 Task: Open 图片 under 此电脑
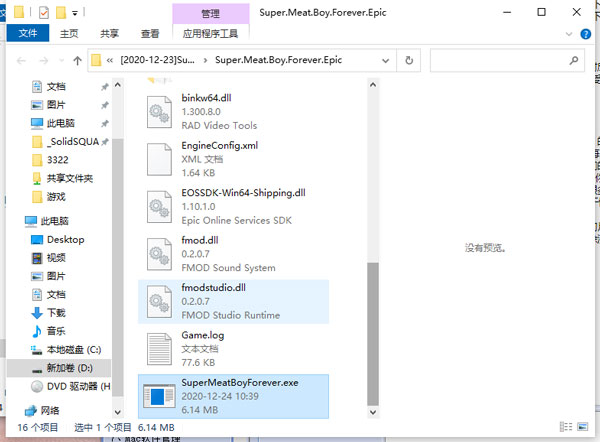tap(56, 276)
